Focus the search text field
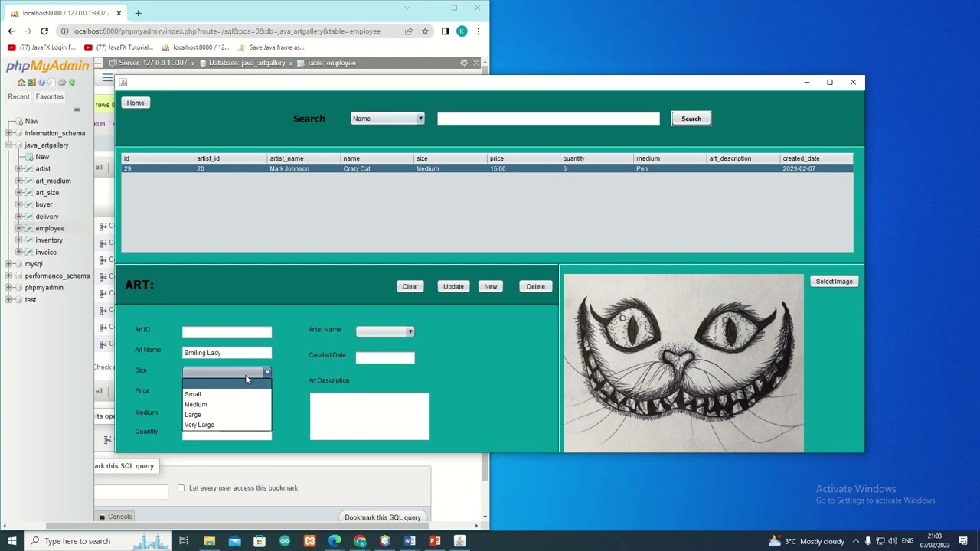 (x=548, y=119)
